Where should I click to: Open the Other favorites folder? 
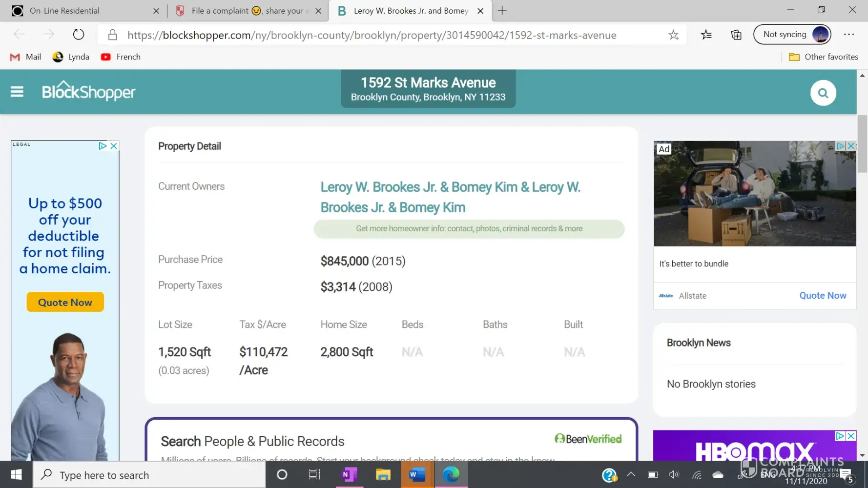point(824,57)
